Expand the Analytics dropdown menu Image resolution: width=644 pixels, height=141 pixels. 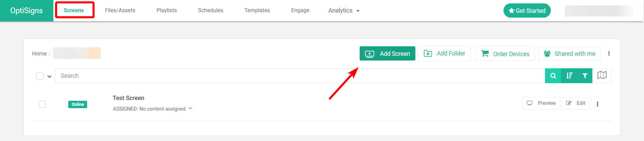coord(344,10)
